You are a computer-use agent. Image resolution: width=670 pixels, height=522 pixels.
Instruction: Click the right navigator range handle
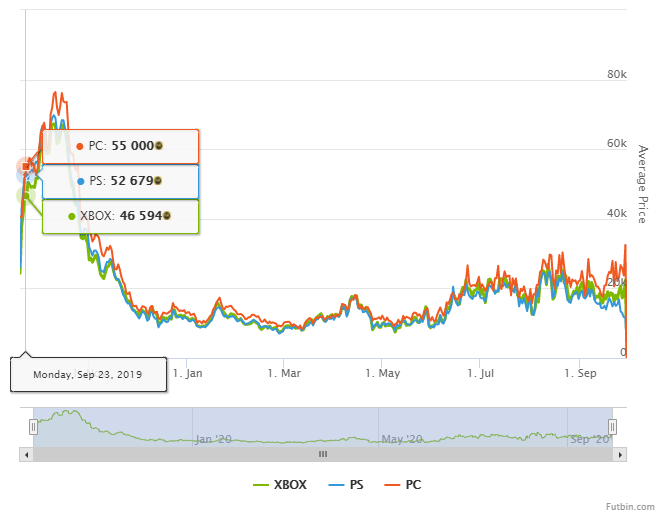(612, 427)
